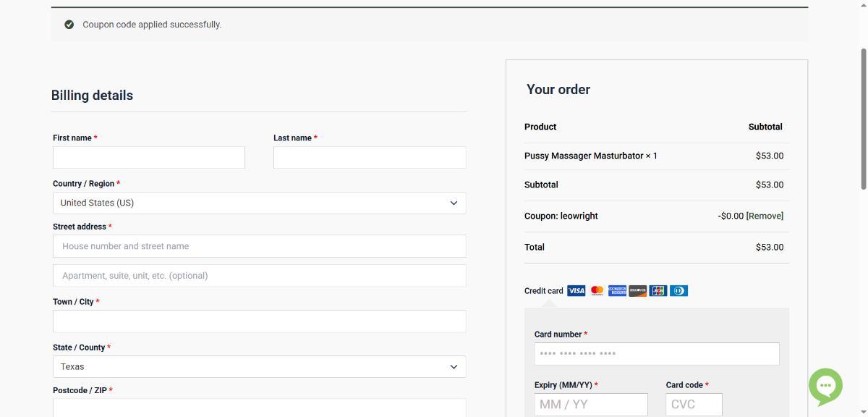Image resolution: width=868 pixels, height=417 pixels.
Task: Click the page vertical scrollbar
Action: pyautogui.click(x=863, y=119)
